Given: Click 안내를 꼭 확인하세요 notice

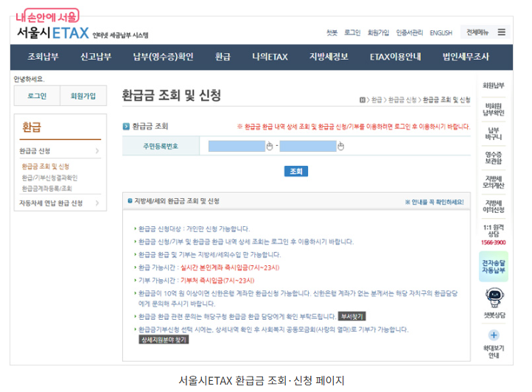Looking at the screenshot, I should (434, 202).
